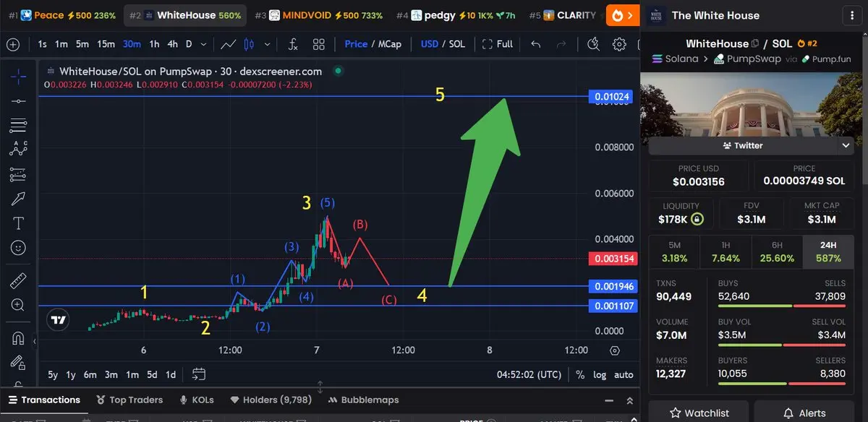The height and width of the screenshot is (422, 868).
Task: Select the horizontal line drawing tool
Action: [x=19, y=100]
